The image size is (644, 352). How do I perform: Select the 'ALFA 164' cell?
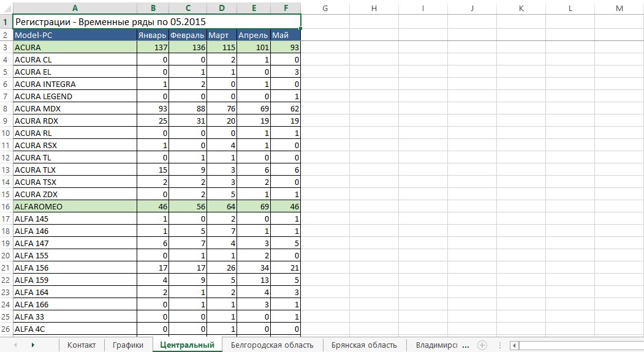click(75, 293)
